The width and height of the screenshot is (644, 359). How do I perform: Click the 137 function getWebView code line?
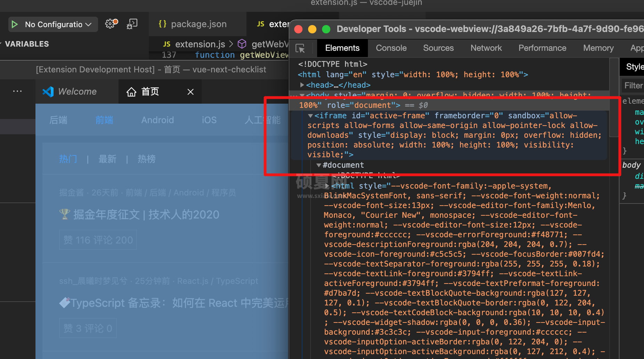point(225,55)
